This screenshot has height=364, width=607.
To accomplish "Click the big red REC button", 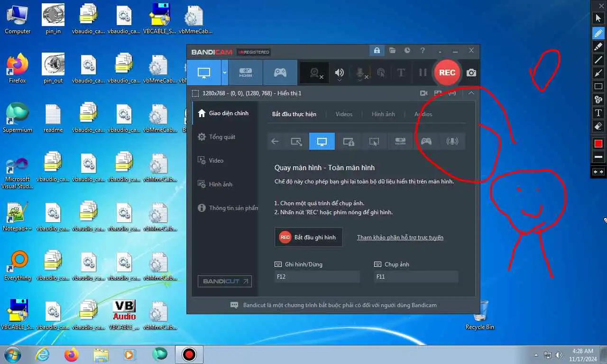I will 447,73.
